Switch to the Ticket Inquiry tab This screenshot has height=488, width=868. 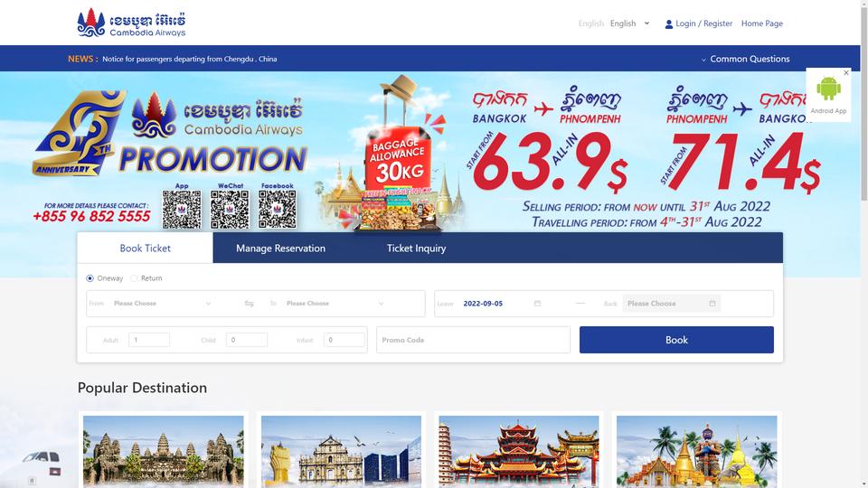tap(416, 249)
